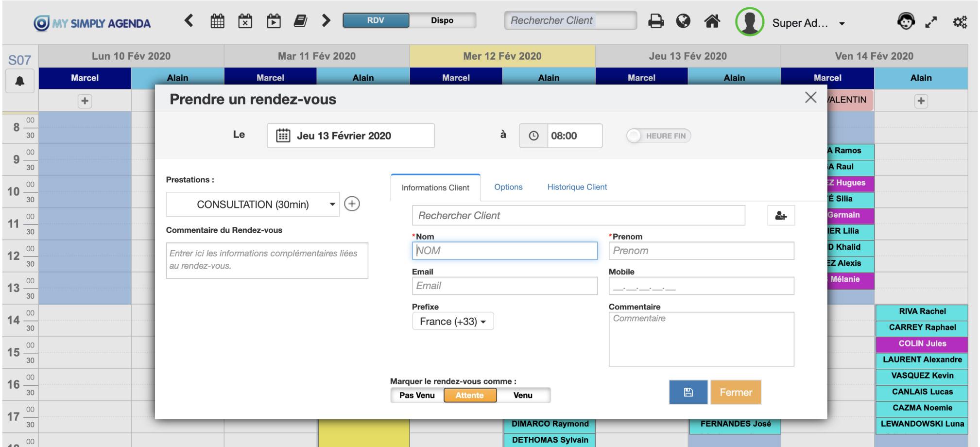Open the Jeu 13 Février 2020 date field
980x447 pixels.
351,136
